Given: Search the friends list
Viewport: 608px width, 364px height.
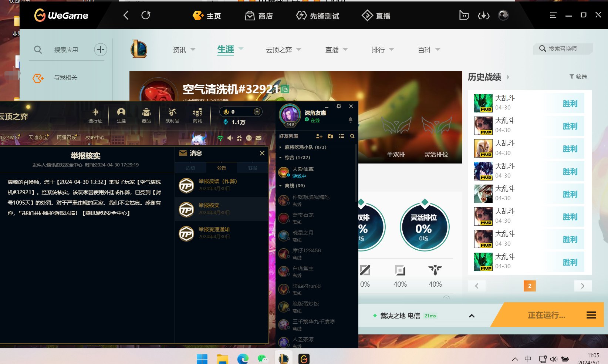Looking at the screenshot, I should click(352, 136).
